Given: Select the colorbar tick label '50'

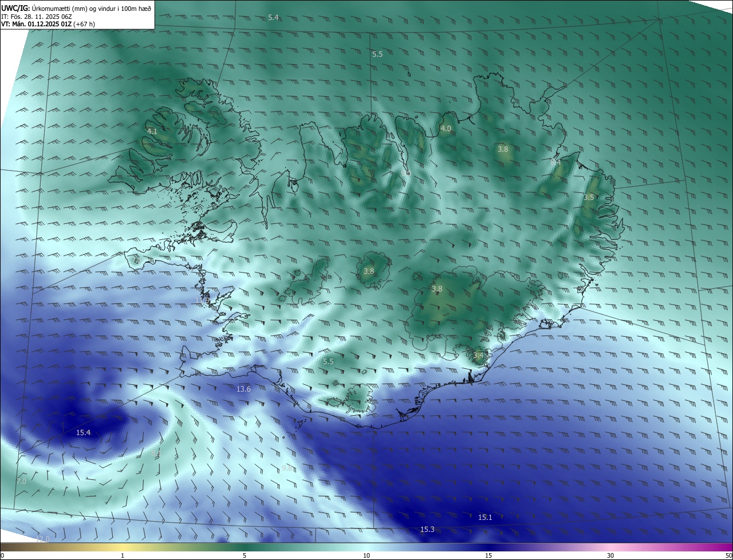Looking at the screenshot, I should (728, 555).
